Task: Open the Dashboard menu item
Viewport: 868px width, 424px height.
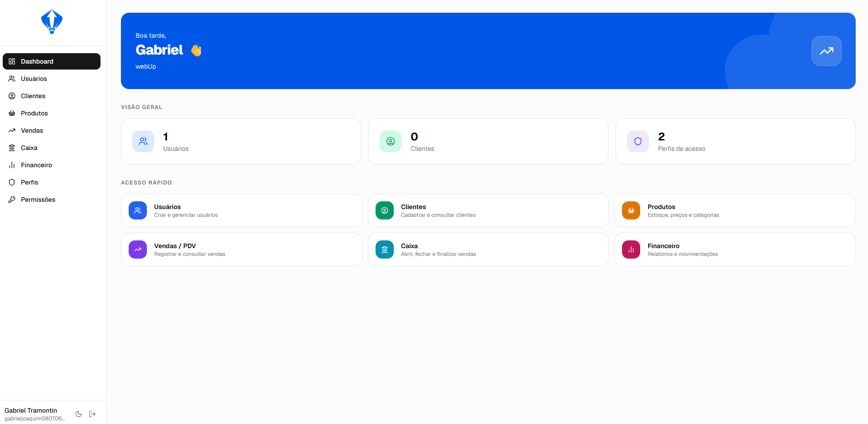Action: 51,61
